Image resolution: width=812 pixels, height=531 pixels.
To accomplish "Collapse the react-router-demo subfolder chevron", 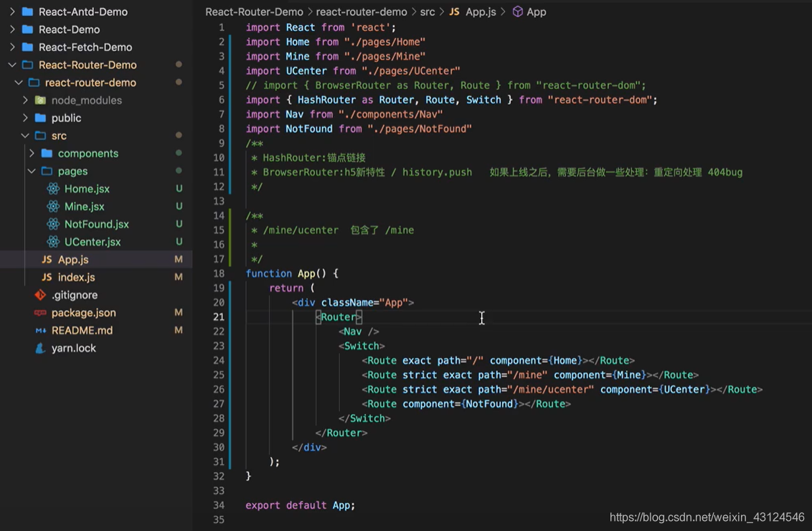I will [x=19, y=83].
